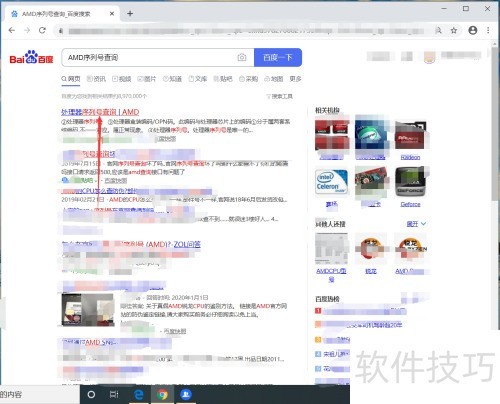Open Microsoft Edge from taskbar
500x404 pixels.
click(x=138, y=395)
